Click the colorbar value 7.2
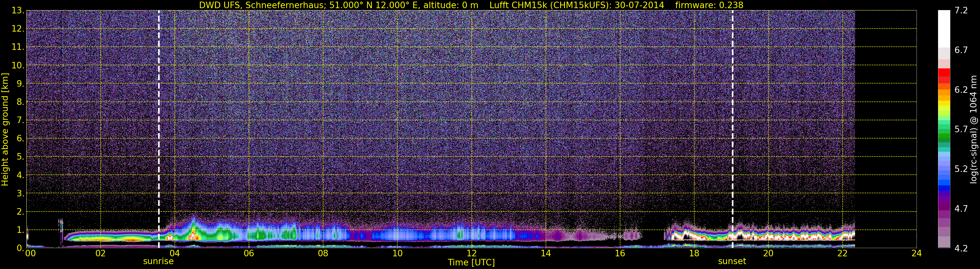This screenshot has height=269, width=980. [x=961, y=11]
